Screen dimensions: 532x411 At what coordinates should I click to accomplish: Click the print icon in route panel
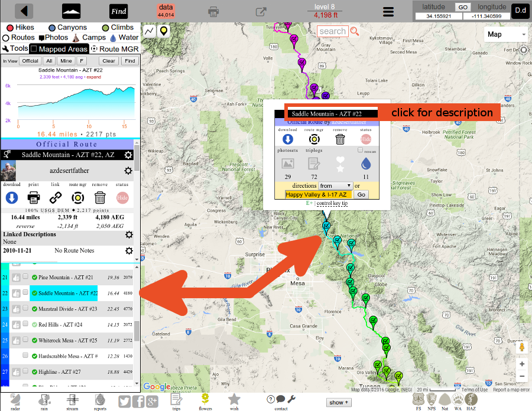pos(34,198)
